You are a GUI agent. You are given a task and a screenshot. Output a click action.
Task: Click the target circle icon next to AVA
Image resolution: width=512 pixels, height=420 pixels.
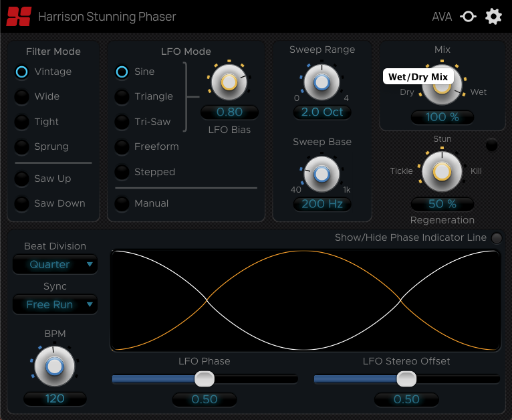(x=468, y=16)
